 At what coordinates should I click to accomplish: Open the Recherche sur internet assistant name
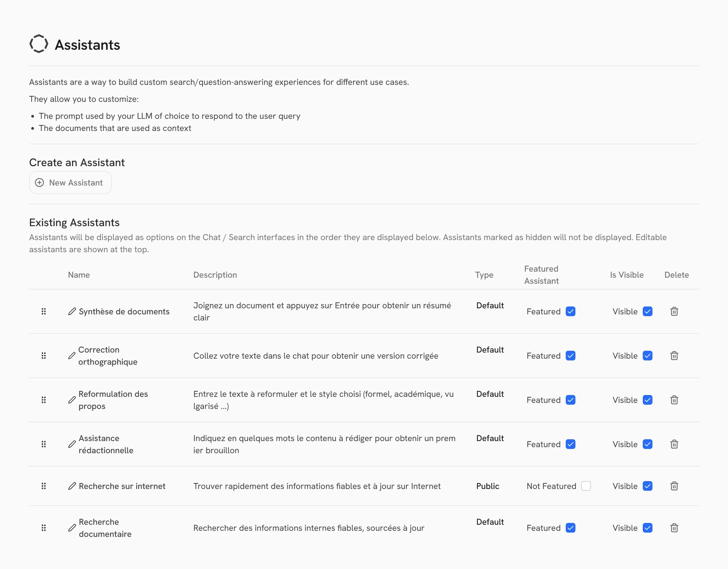(x=122, y=486)
